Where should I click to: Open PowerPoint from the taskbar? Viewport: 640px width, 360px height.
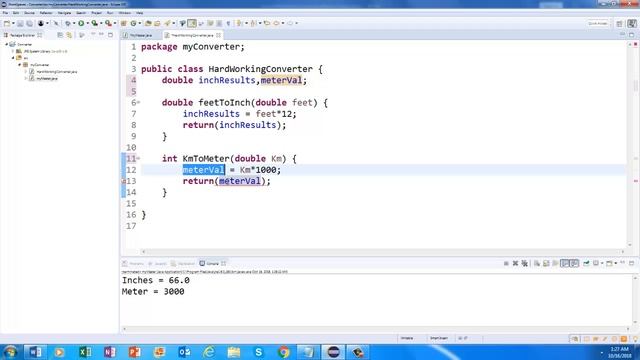(x=134, y=352)
